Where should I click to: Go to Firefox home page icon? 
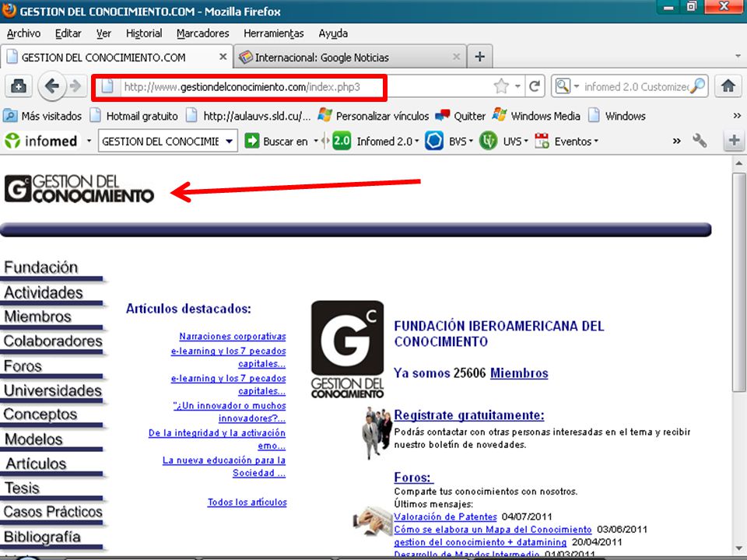[728, 86]
